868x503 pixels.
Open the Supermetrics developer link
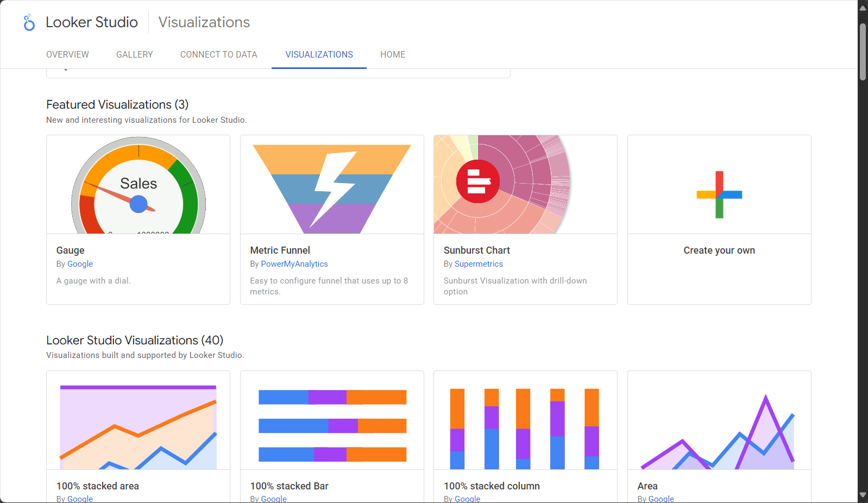tap(479, 264)
